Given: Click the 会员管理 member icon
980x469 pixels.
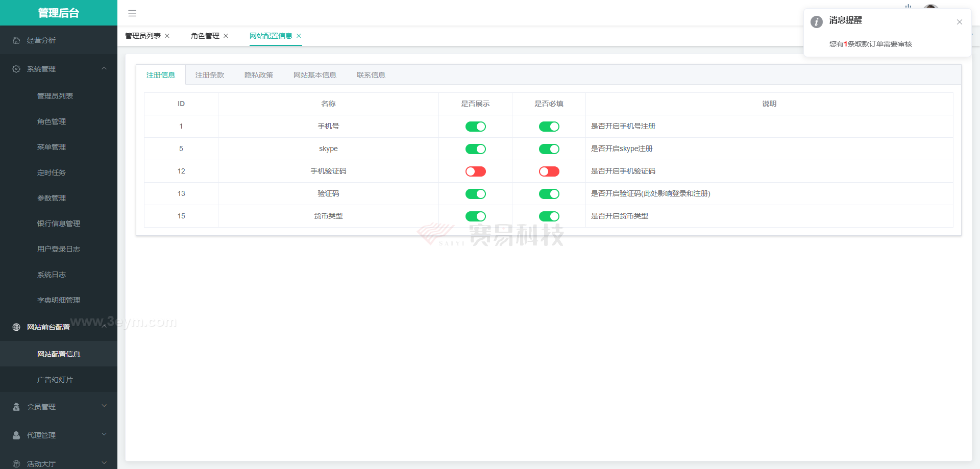Looking at the screenshot, I should (16, 407).
